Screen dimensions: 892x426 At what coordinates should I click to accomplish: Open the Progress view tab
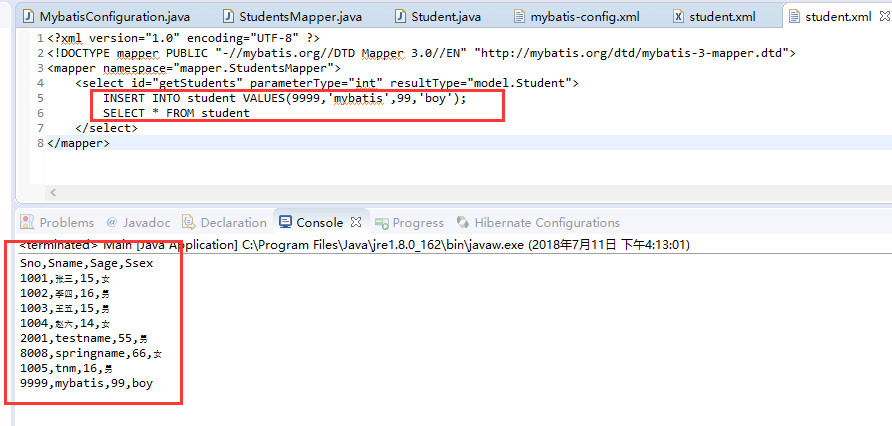click(x=417, y=223)
